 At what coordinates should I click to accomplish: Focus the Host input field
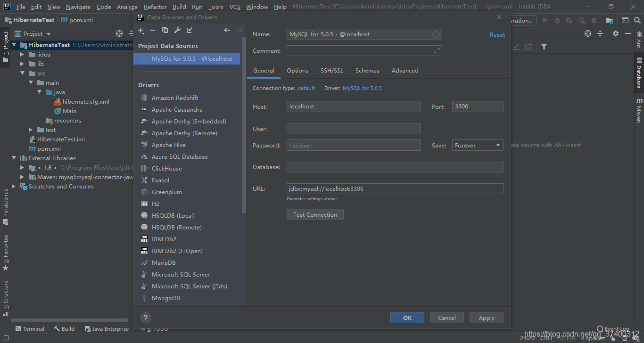pos(354,106)
